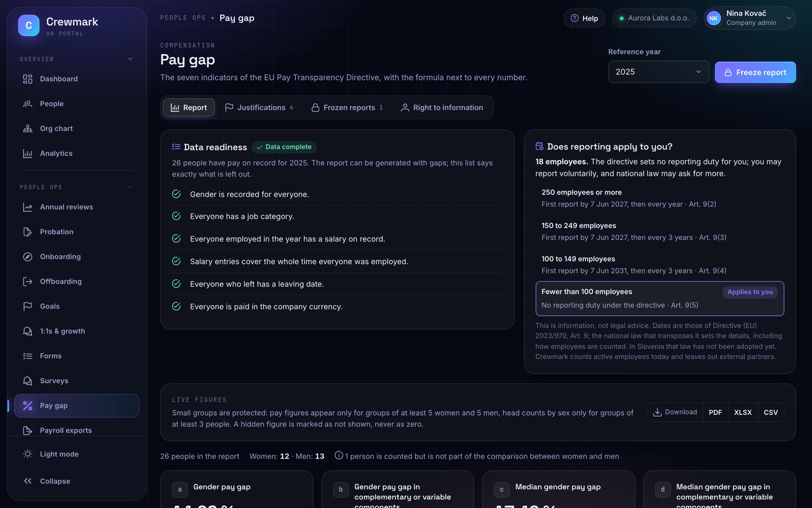812x508 pixels.
Task: Collapse the sidebar
Action: pos(77,481)
